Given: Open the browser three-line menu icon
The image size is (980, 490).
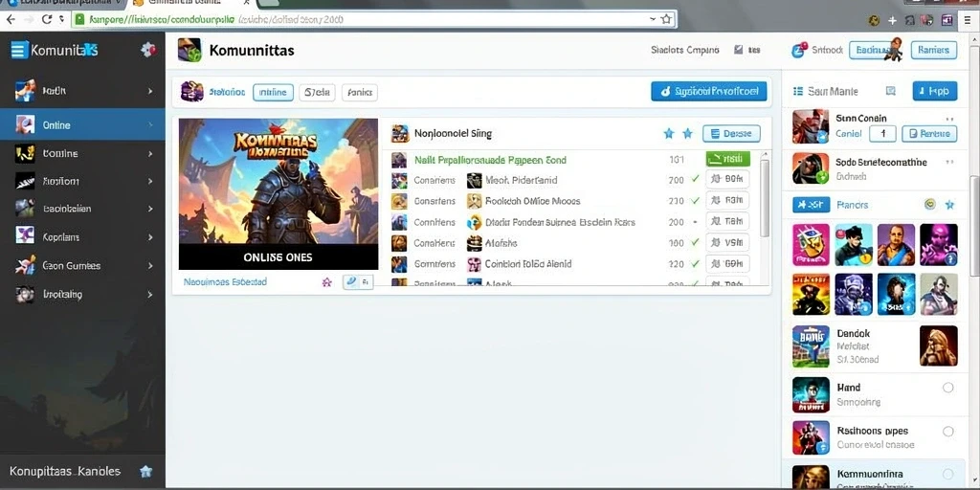Looking at the screenshot, I should (x=968, y=20).
